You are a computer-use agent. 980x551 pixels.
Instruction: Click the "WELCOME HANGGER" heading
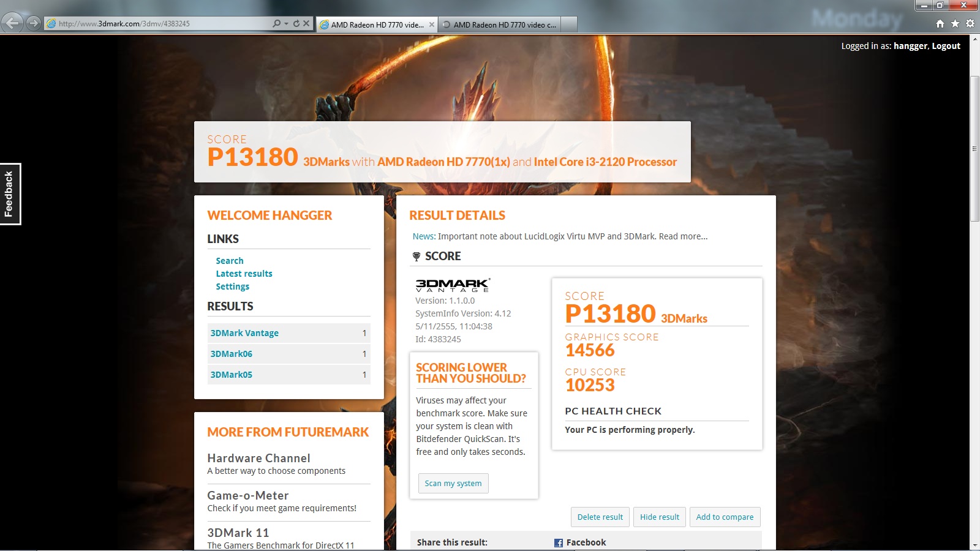point(269,216)
